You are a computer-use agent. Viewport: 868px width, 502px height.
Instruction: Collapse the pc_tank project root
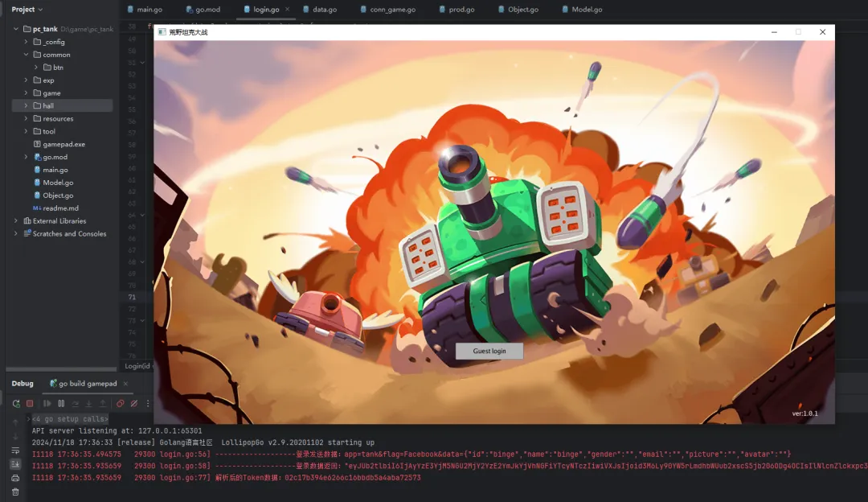[x=15, y=29]
